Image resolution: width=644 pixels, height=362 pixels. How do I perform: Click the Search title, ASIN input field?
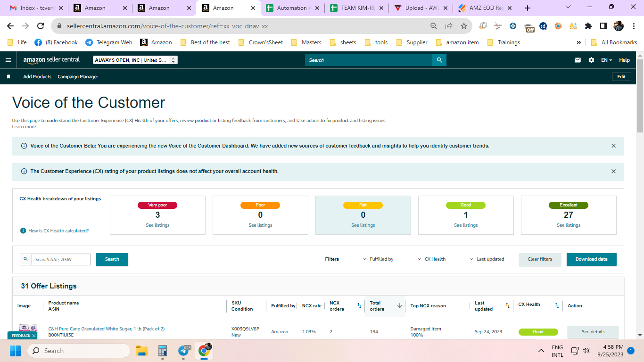pyautogui.click(x=61, y=259)
